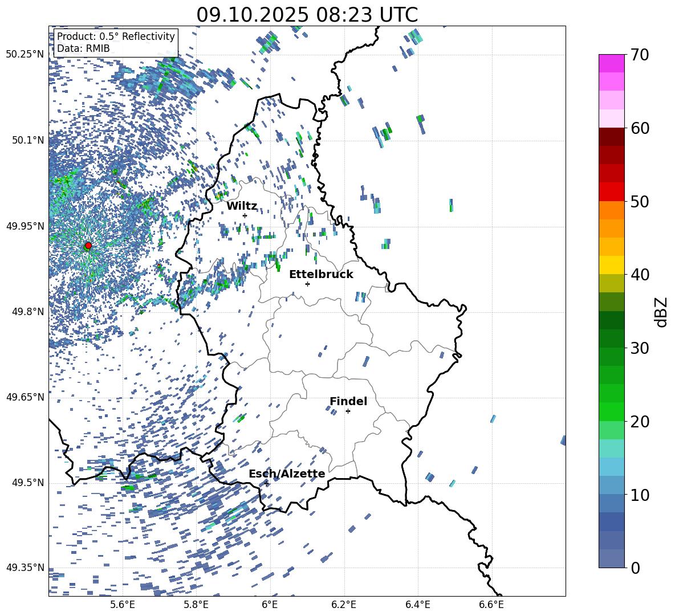Click the yellow 40 dBZ colorbar segment
Screen dimensions: 675x616
click(x=612, y=265)
